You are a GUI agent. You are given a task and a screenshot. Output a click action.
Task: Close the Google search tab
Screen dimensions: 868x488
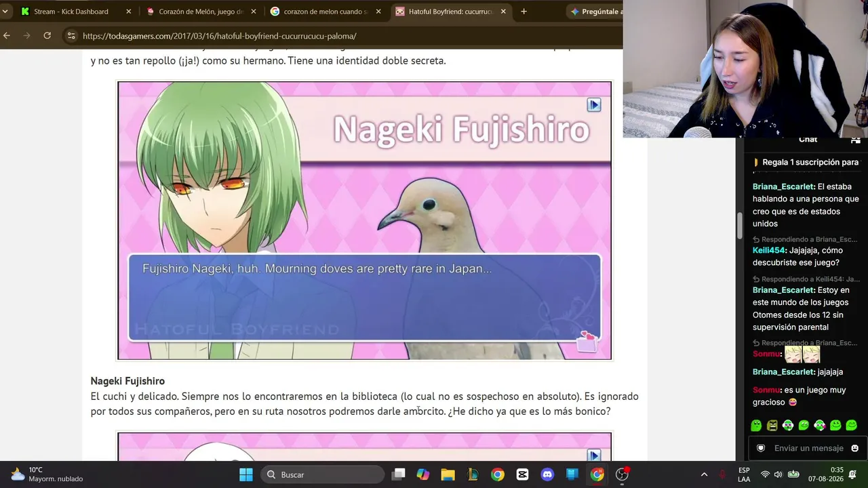click(378, 12)
